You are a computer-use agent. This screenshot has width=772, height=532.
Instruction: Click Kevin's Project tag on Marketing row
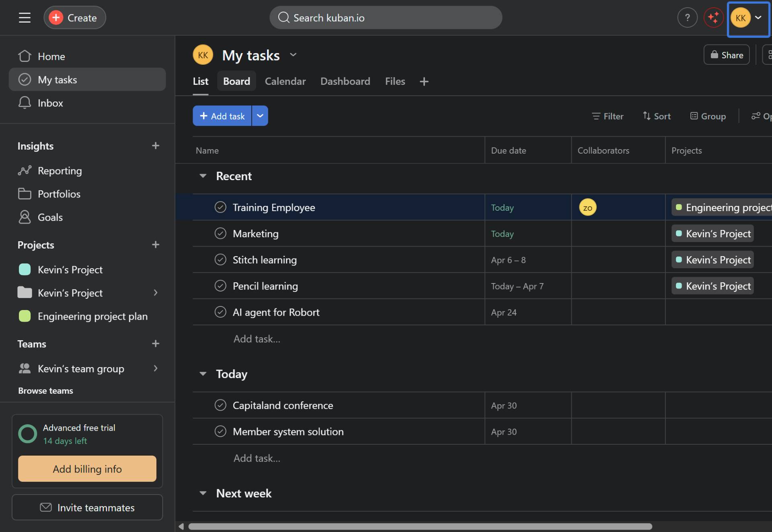click(x=712, y=234)
